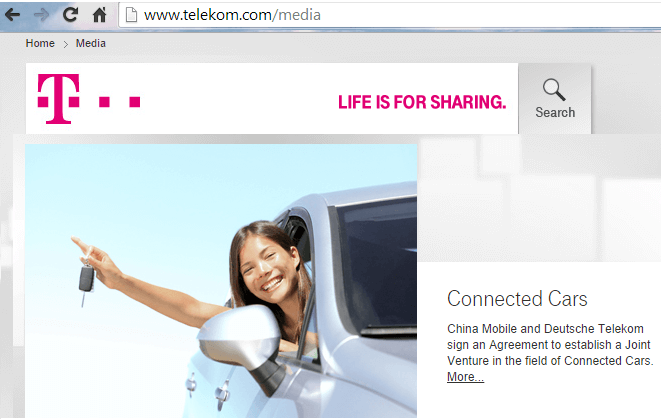Follow the More... link
Screen dimensions: 661x419
point(465,376)
